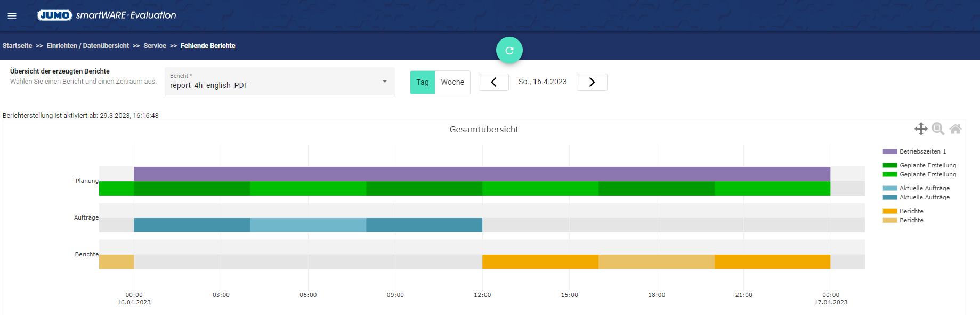This screenshot has height=315, width=980.
Task: Switch view to Tag
Action: point(423,82)
